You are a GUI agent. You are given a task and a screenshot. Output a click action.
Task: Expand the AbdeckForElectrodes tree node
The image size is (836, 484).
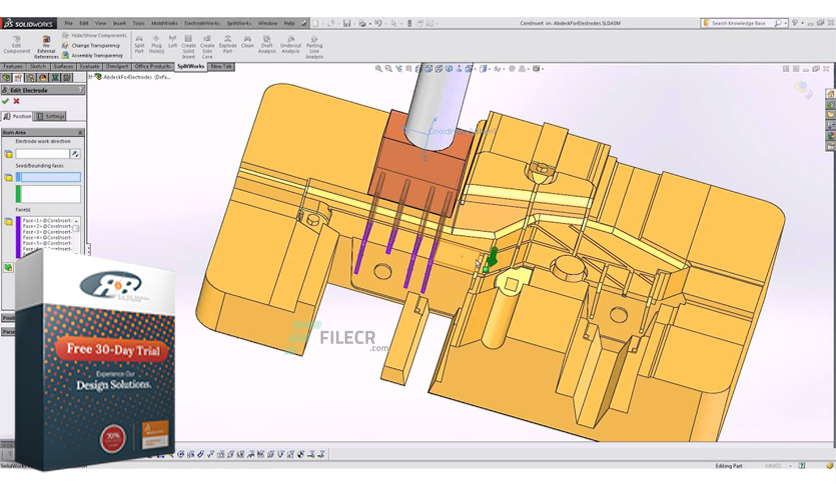tap(91, 77)
